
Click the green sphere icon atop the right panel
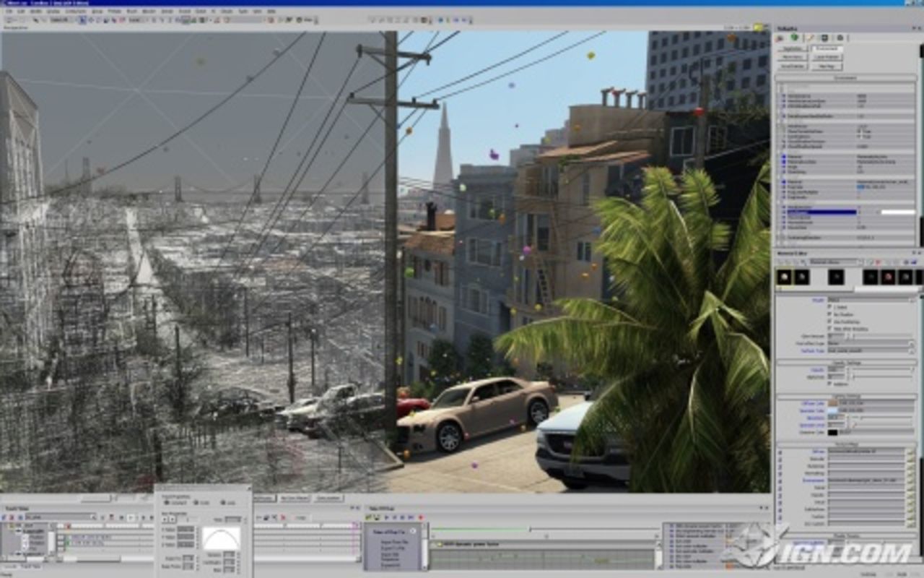(795, 38)
